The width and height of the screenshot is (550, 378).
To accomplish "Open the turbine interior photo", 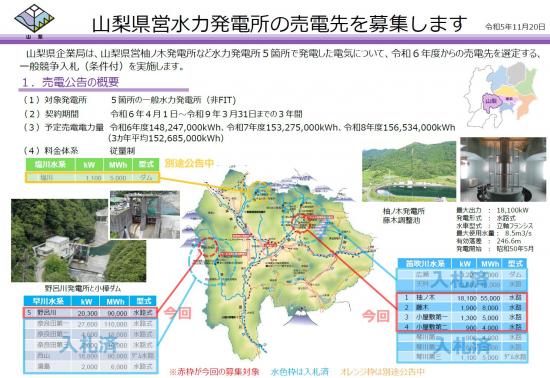I will coord(503,169).
